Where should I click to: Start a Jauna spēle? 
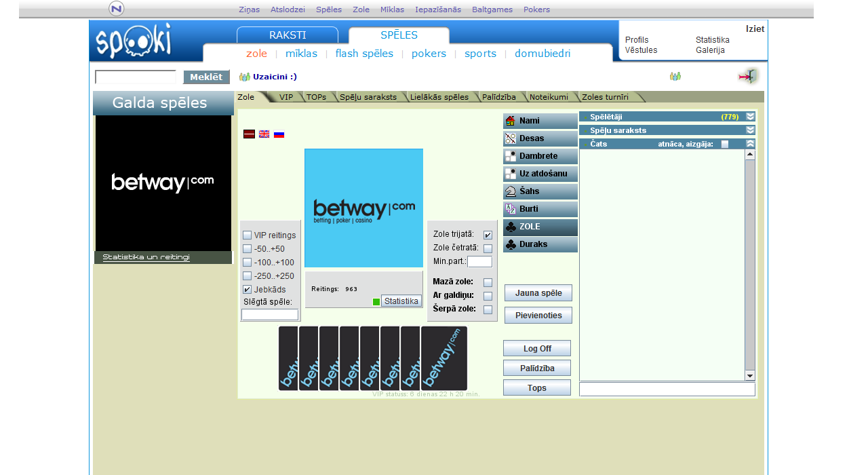538,293
